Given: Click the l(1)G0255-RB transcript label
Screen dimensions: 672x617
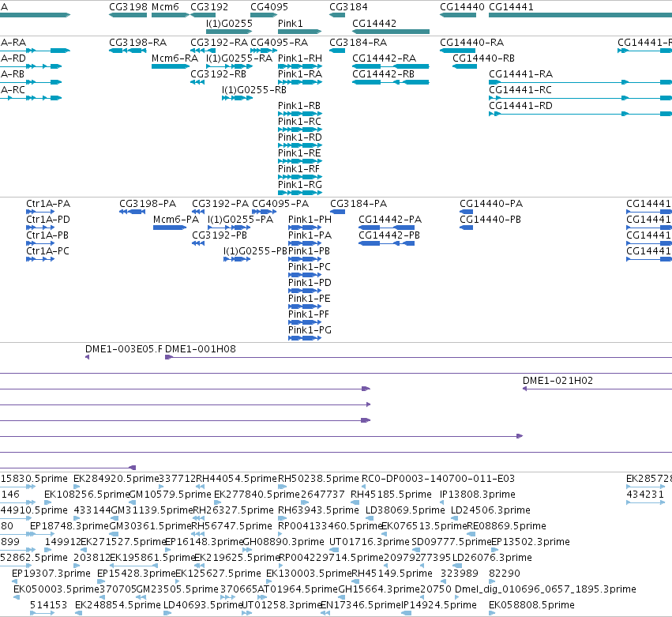Looking at the screenshot, I should 254,90.
